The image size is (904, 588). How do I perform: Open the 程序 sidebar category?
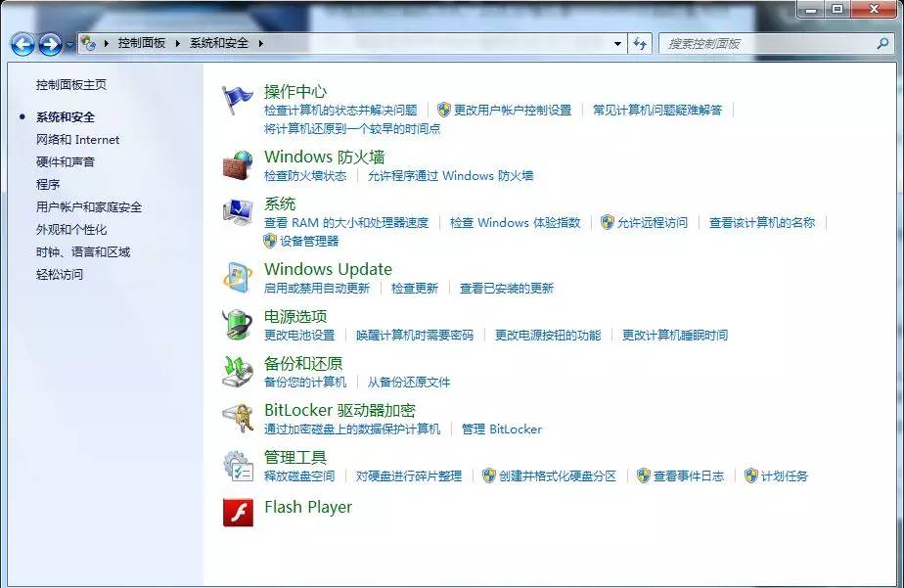point(48,185)
